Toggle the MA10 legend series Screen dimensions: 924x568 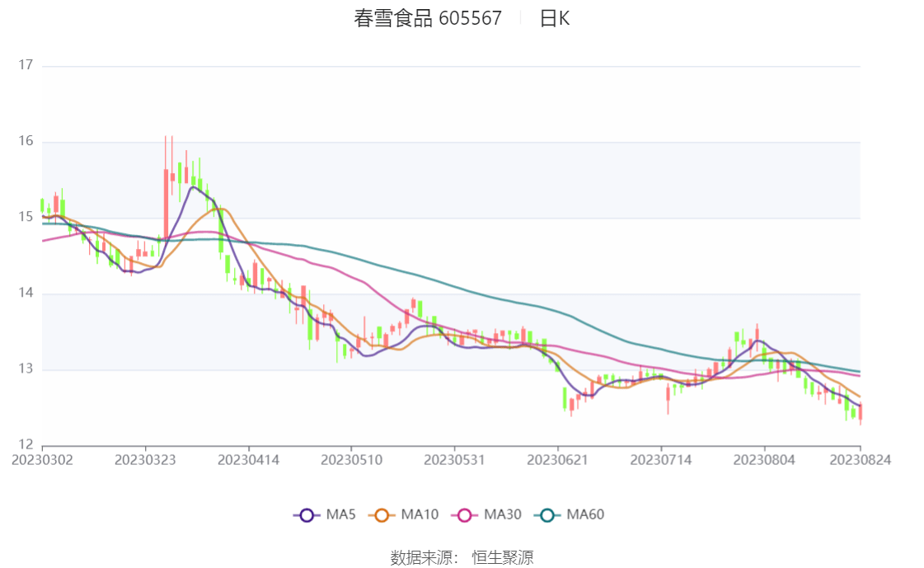click(404, 515)
